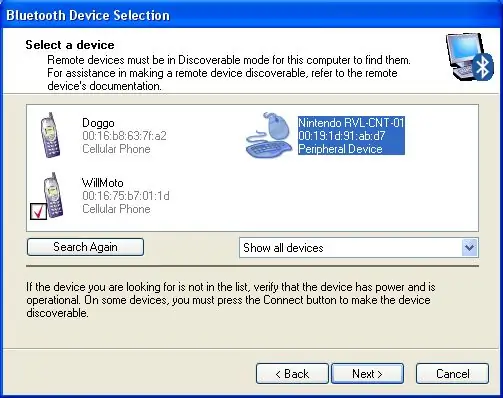This screenshot has height=398, width=503.
Task: Click address 00:19:1d:91:ab:d7
Action: click(x=342, y=136)
